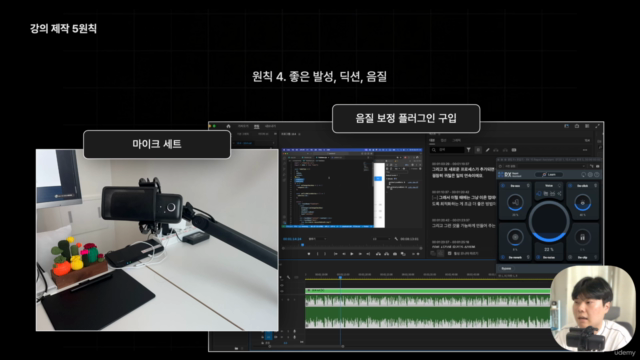Switch to the first (underlined) Text panel tab
640x360 pixels.
pyautogui.click(x=432, y=140)
